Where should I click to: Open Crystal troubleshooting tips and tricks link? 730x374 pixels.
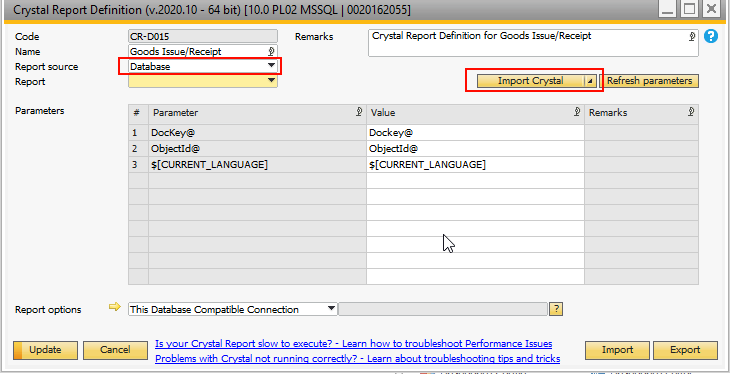(358, 359)
